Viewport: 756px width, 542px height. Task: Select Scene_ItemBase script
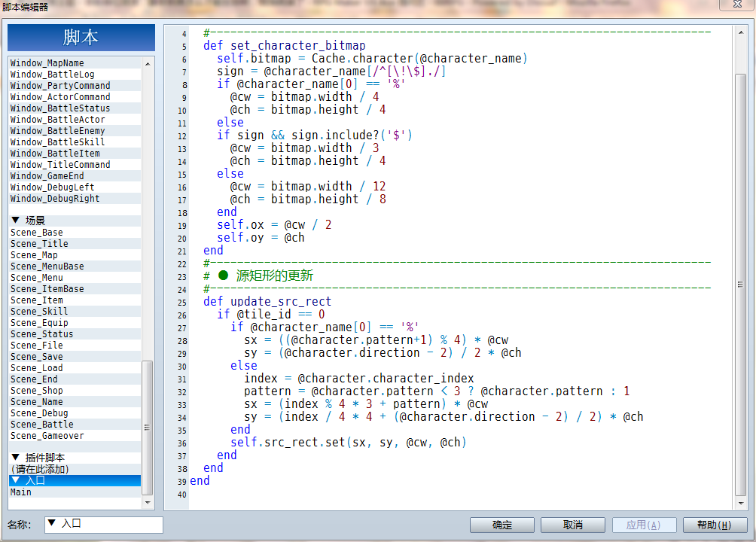point(75,289)
